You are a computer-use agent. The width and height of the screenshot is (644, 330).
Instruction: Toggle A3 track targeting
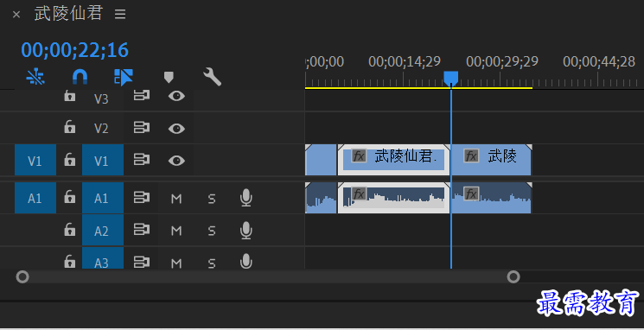(x=103, y=258)
